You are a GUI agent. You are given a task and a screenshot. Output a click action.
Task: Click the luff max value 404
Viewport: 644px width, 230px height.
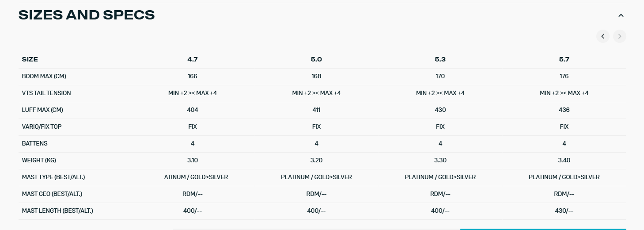tap(193, 110)
